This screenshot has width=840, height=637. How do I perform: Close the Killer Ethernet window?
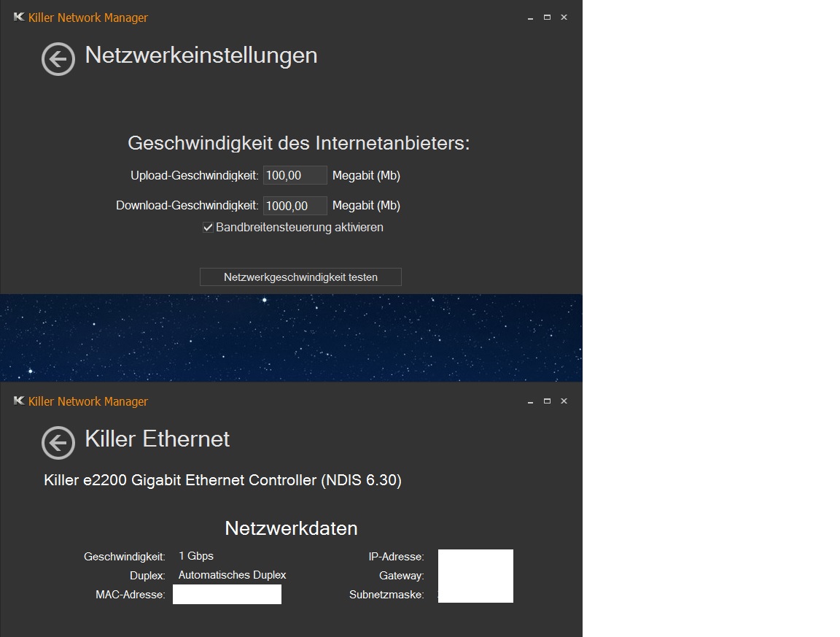click(564, 401)
